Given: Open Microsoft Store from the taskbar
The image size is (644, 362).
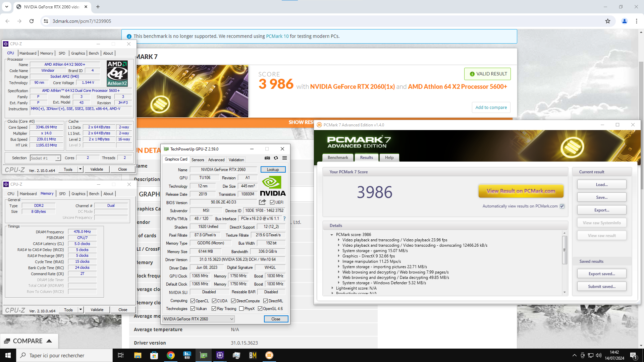Looking at the screenshot, I should [x=154, y=355].
